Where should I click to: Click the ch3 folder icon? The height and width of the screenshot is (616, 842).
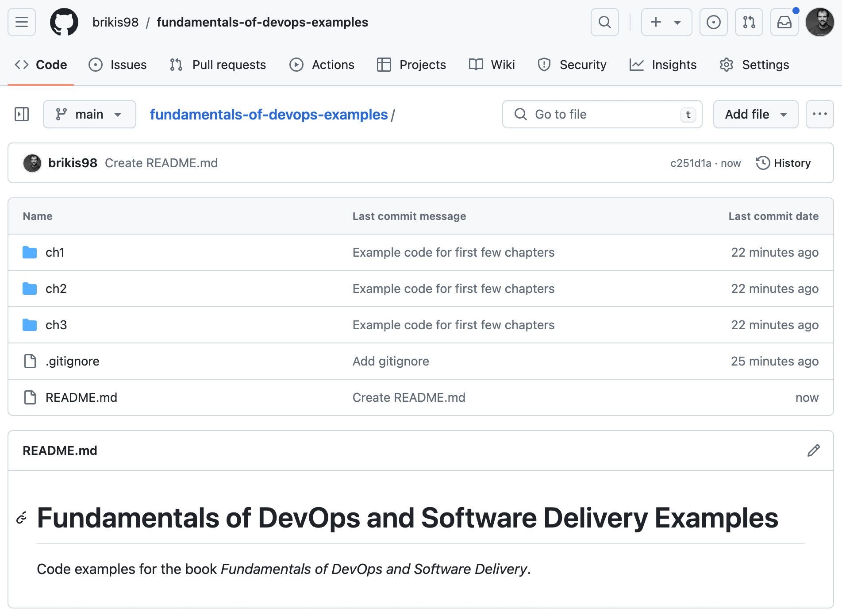point(30,325)
